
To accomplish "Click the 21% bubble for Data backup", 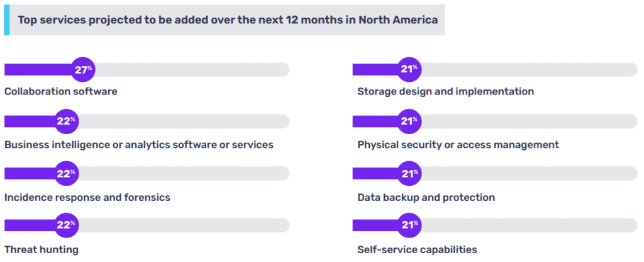I will (409, 174).
